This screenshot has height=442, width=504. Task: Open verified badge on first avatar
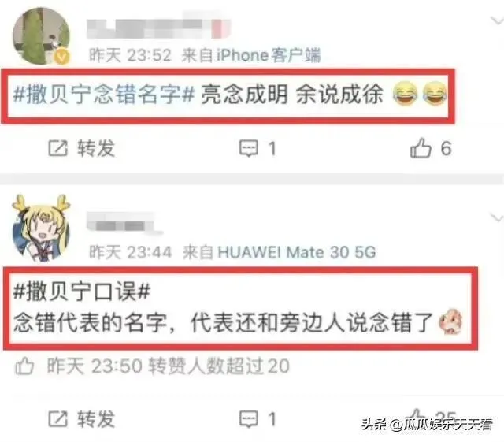pos(61,58)
